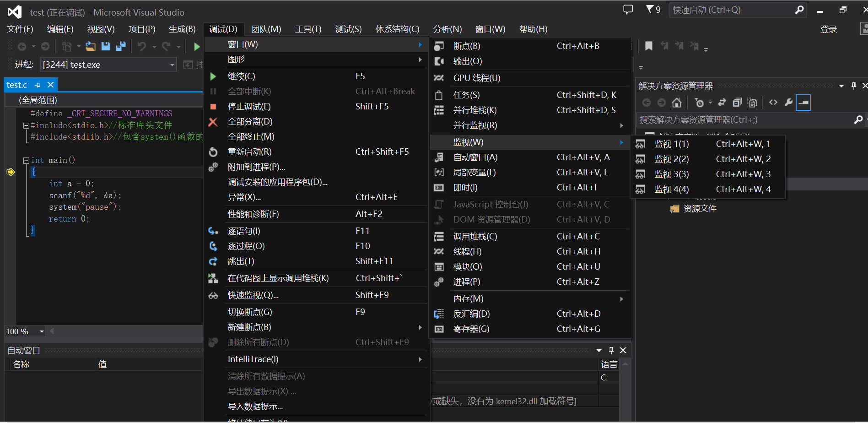Click the feedback speech bubble icon
Screen dimensions: 868x423
point(628,10)
